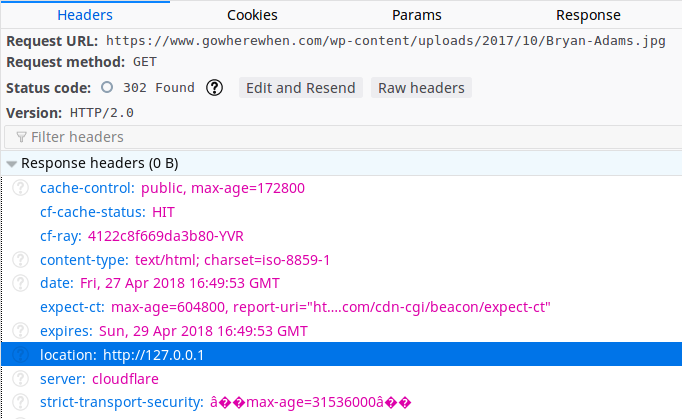Click help icon beside cache-control header
The image size is (682, 419).
coord(19,188)
